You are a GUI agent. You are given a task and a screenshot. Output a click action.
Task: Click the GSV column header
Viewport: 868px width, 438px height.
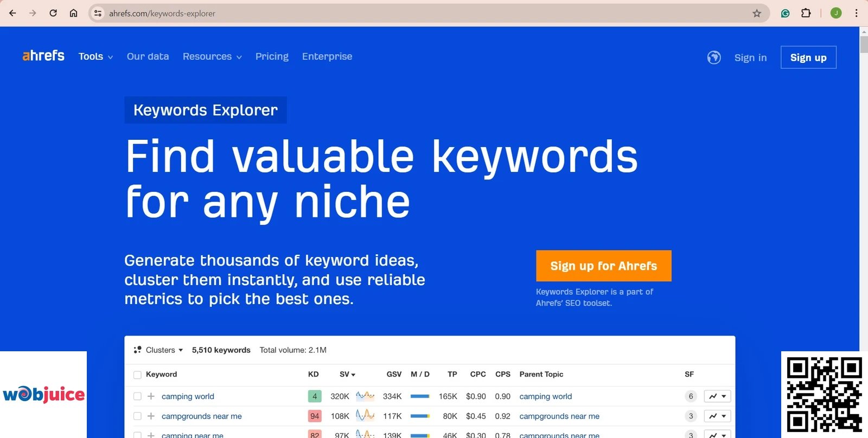coord(394,374)
